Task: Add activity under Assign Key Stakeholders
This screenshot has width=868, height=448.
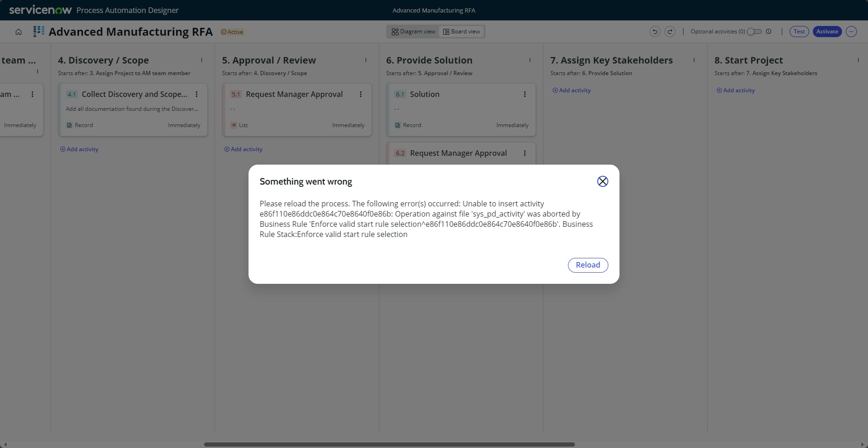Action: (x=571, y=90)
